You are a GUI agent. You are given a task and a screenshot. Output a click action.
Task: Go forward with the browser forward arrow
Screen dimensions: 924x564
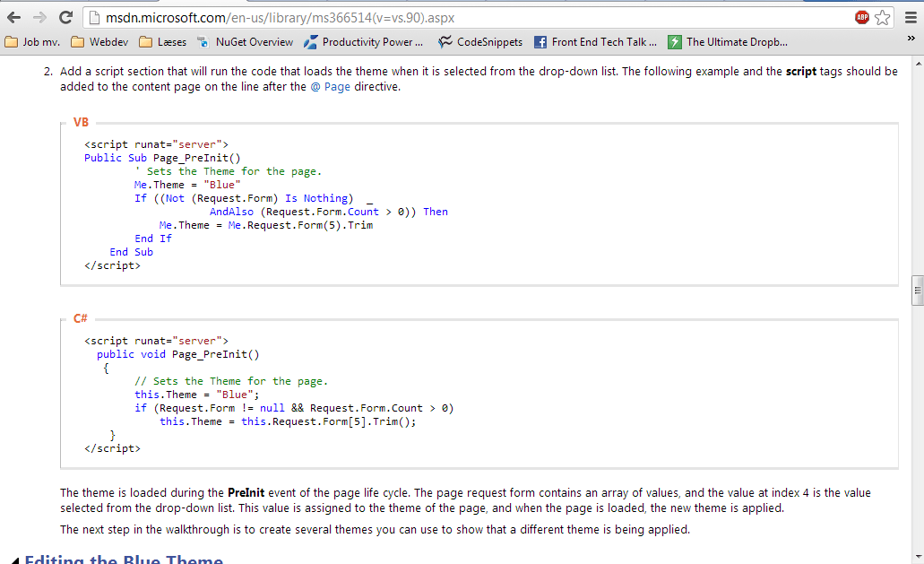[39, 18]
